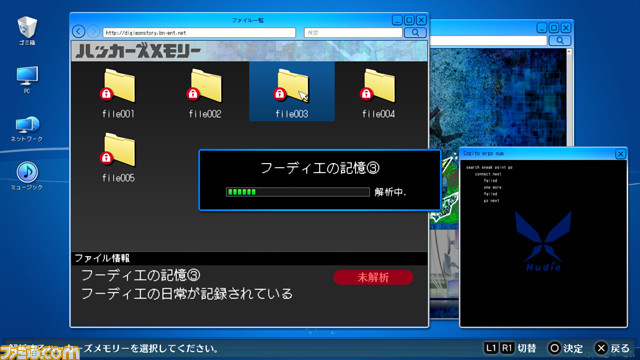Screen dimensions: 640x360
Task: Select the file005 locked folder
Action: pyautogui.click(x=118, y=158)
